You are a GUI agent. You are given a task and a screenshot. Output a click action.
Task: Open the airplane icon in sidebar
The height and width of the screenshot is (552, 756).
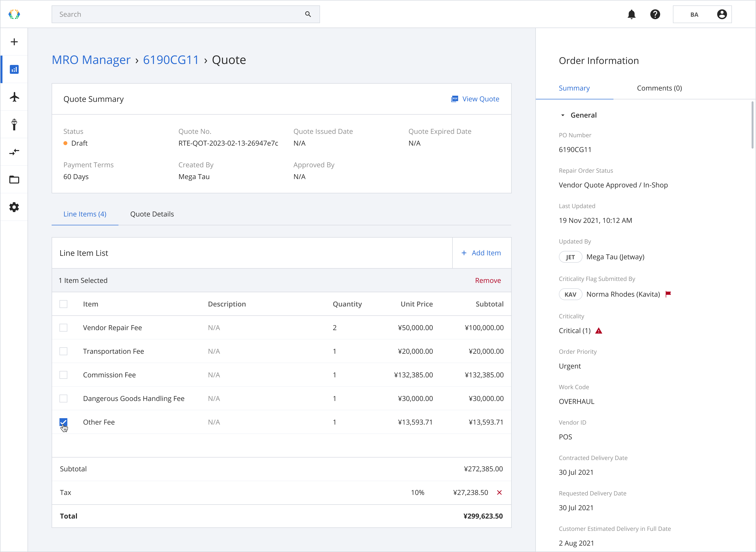[x=14, y=97]
